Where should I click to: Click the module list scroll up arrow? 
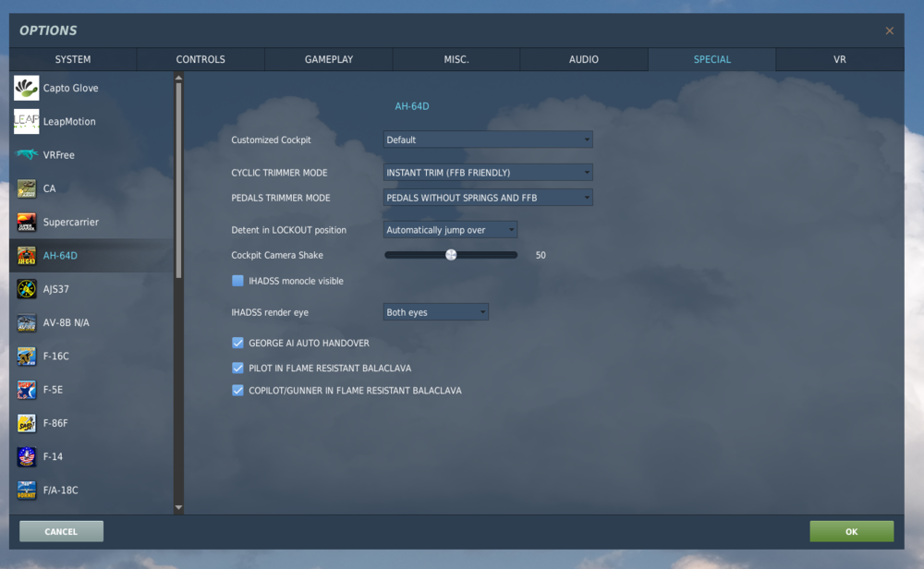[178, 78]
